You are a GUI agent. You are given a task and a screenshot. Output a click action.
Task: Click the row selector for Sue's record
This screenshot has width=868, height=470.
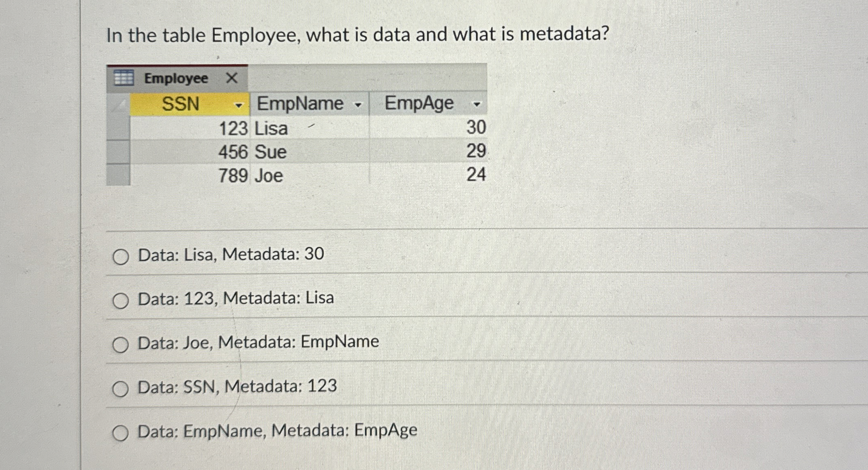118,152
